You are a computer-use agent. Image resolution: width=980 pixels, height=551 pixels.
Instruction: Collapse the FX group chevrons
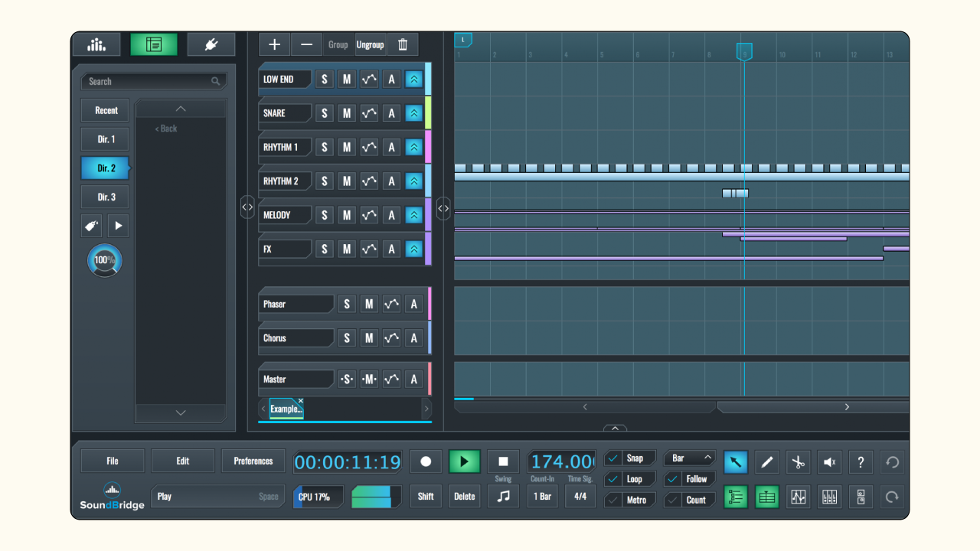pos(413,249)
